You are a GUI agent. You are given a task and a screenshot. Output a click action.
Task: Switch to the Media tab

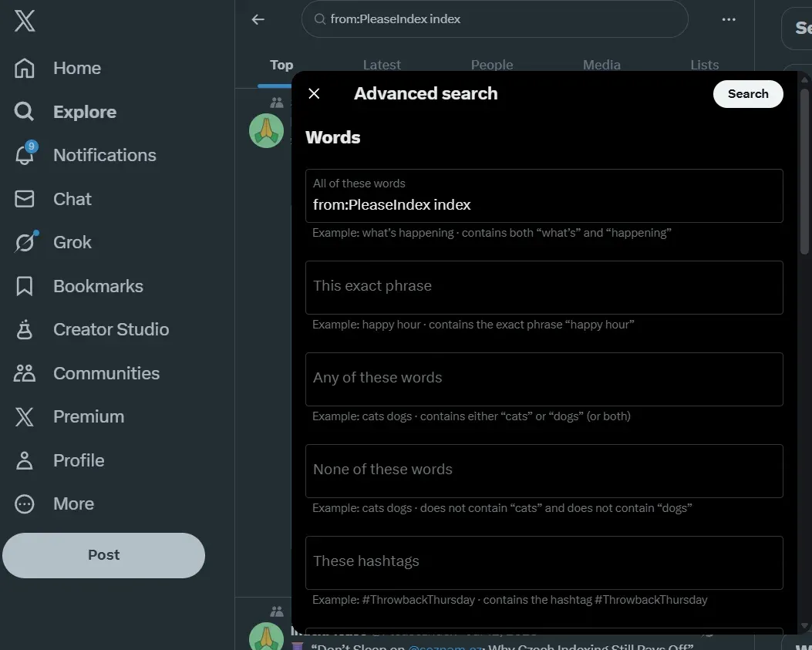(x=601, y=65)
